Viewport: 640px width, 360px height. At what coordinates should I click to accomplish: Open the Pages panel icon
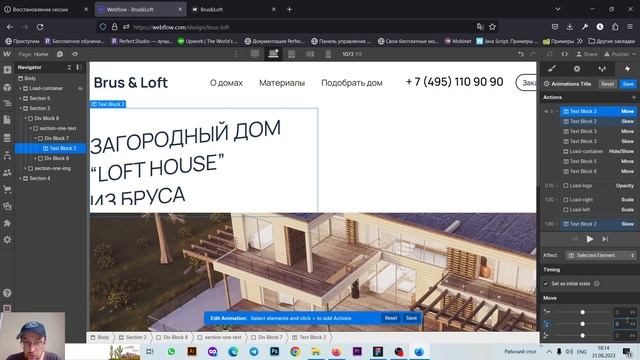click(x=7, y=120)
